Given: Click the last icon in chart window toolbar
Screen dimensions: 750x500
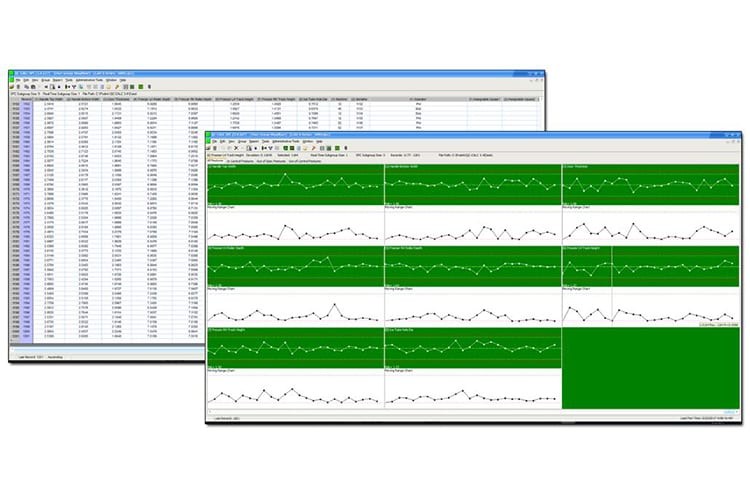Looking at the screenshot, I should pyautogui.click(x=345, y=148).
